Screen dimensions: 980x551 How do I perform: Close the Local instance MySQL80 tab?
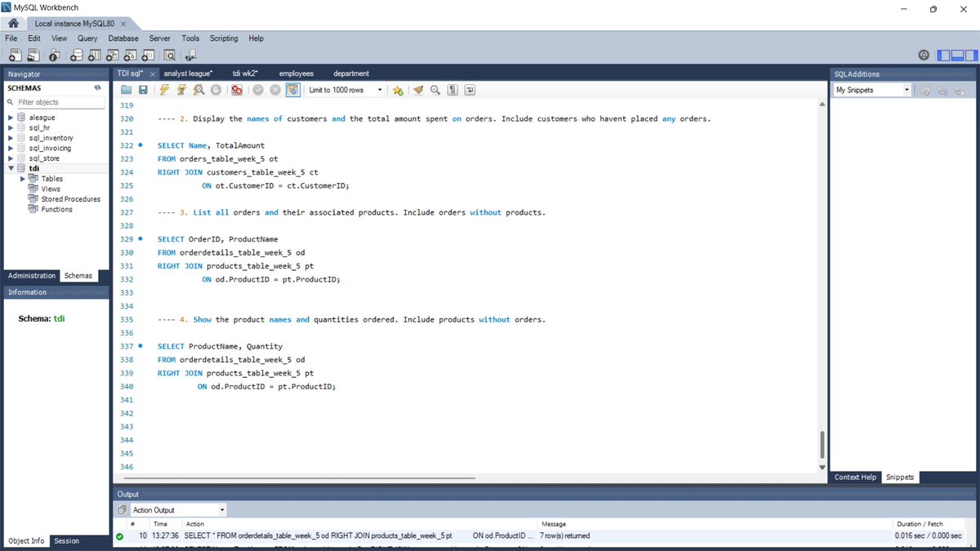coord(123,24)
